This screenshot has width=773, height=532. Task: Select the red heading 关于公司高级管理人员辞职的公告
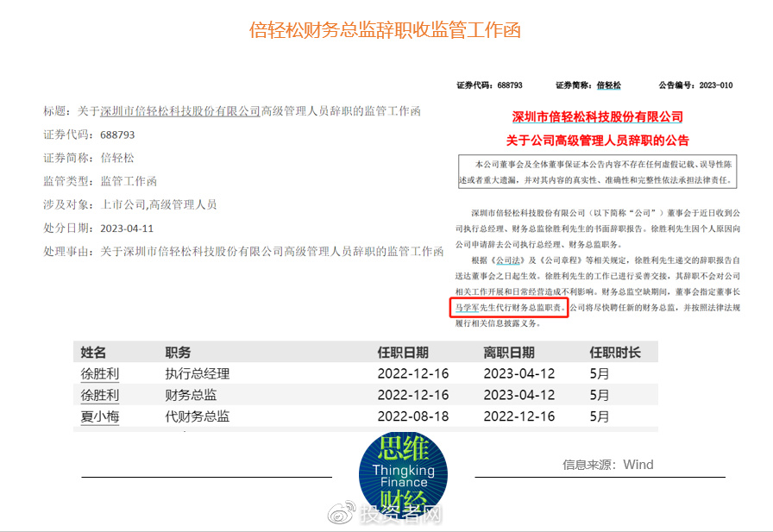point(598,141)
